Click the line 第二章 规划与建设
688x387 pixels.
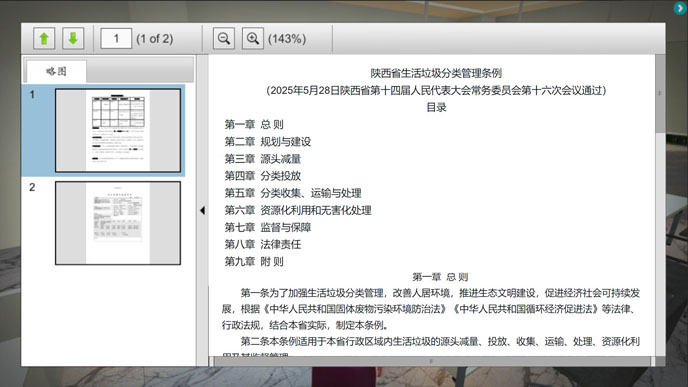268,142
